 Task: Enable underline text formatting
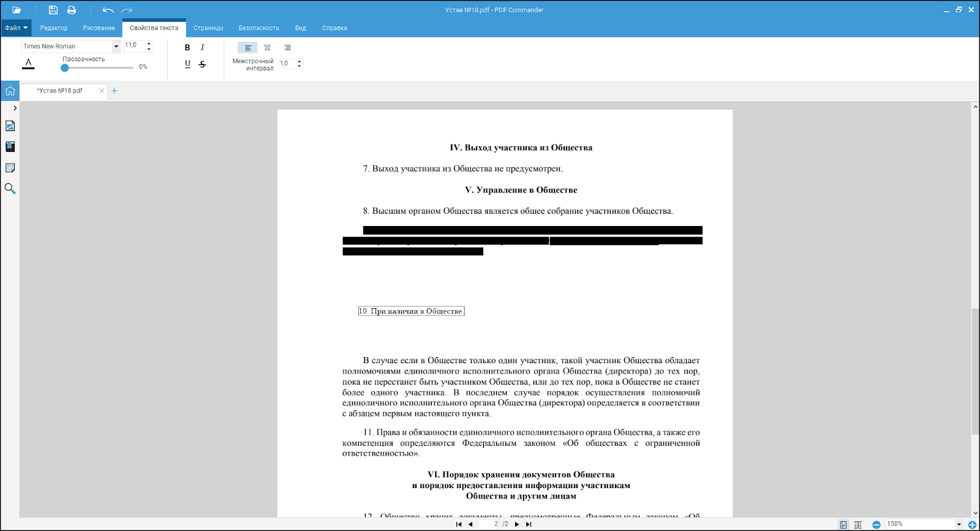[x=187, y=64]
